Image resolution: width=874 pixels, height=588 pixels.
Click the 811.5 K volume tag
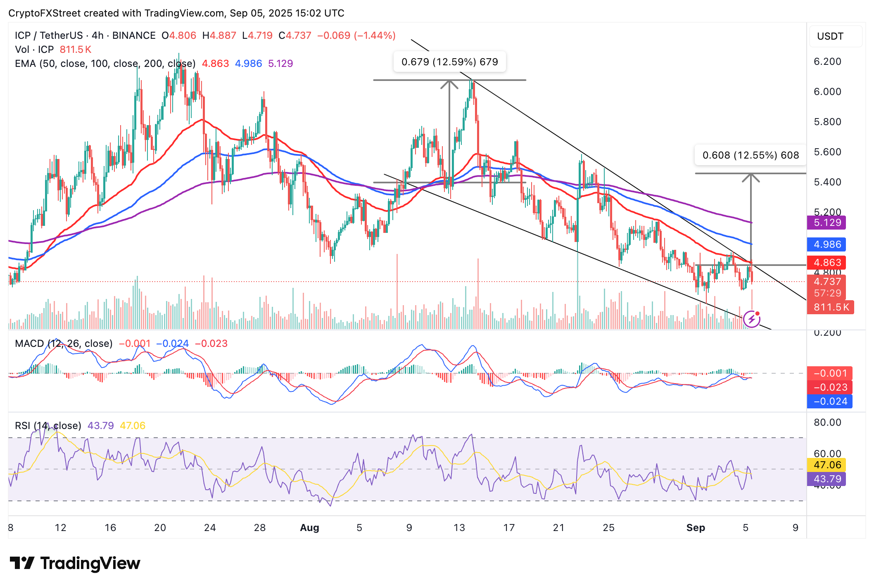click(x=830, y=307)
